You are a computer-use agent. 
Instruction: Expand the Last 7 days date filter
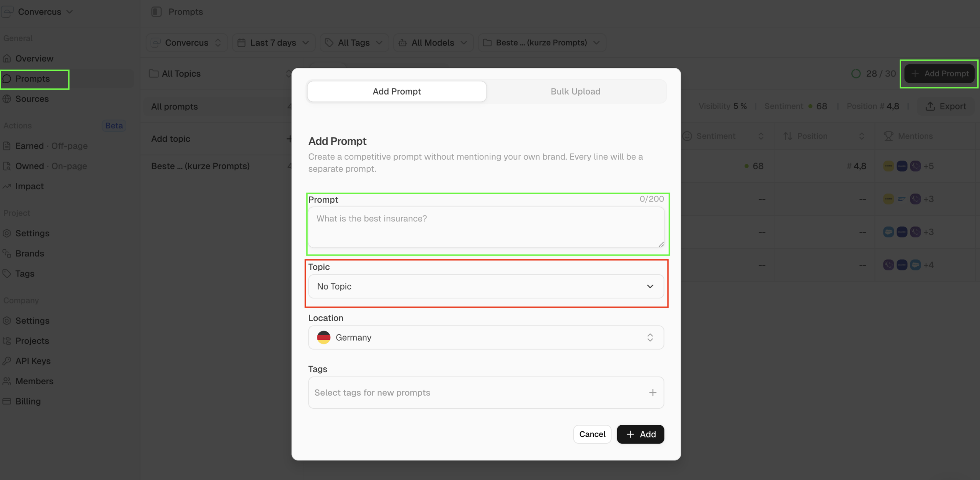pos(273,43)
